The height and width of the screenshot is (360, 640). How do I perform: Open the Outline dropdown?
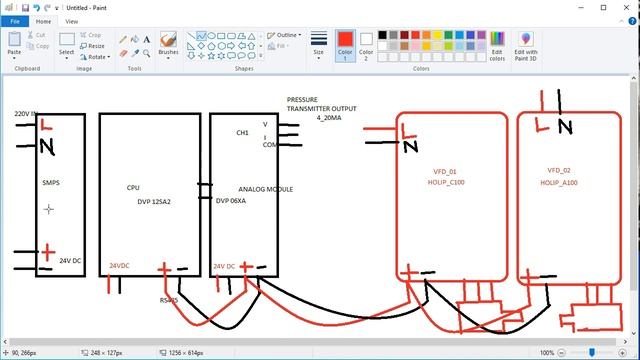(x=284, y=36)
